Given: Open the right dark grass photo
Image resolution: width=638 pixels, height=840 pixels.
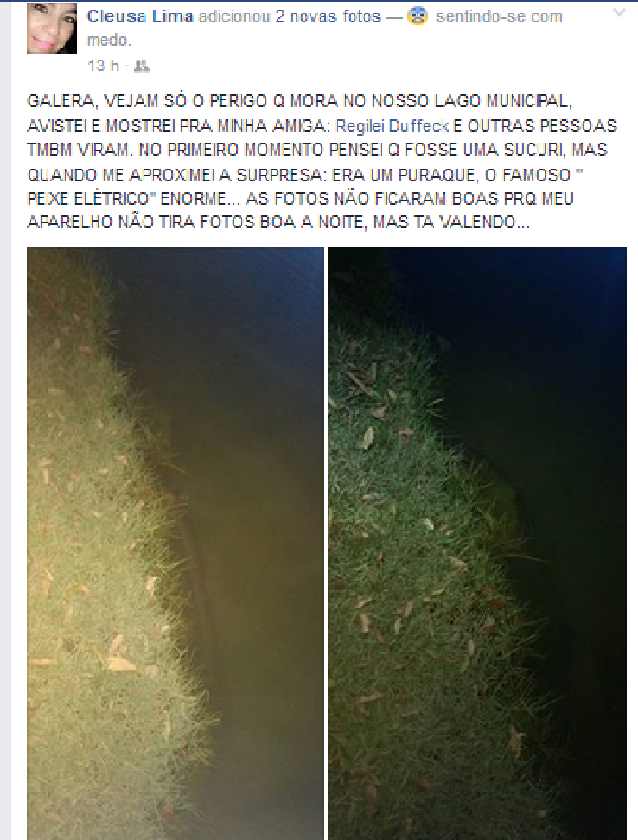Looking at the screenshot, I should 476,544.
